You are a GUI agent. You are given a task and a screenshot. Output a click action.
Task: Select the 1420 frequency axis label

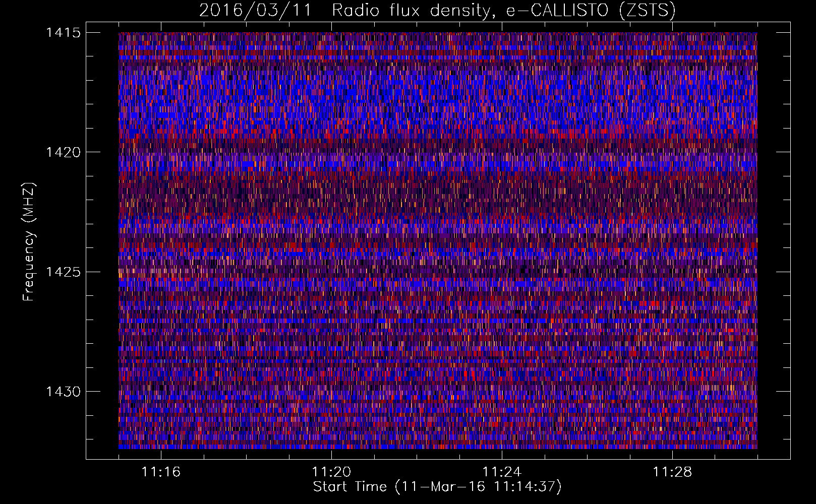pyautogui.click(x=63, y=152)
